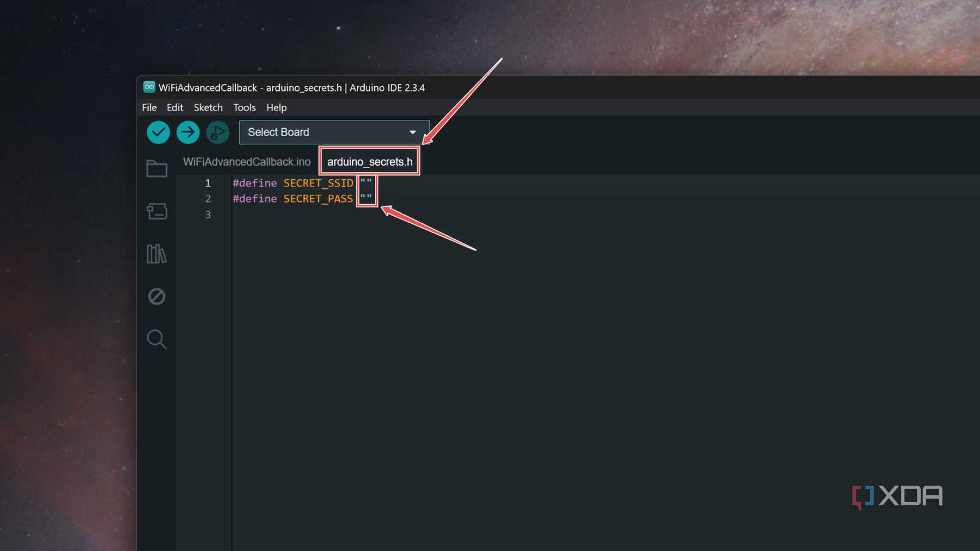Open the Sketchbook sidebar panel
This screenshot has width=980, height=551.
[x=156, y=169]
